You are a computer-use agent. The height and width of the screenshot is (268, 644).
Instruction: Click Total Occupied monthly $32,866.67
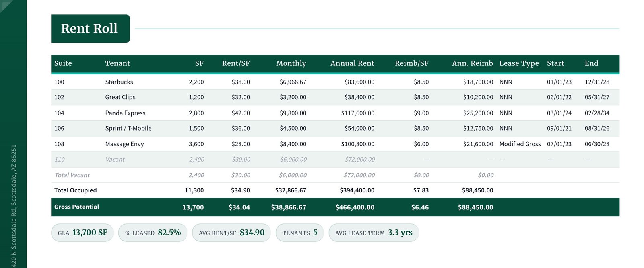[291, 190]
